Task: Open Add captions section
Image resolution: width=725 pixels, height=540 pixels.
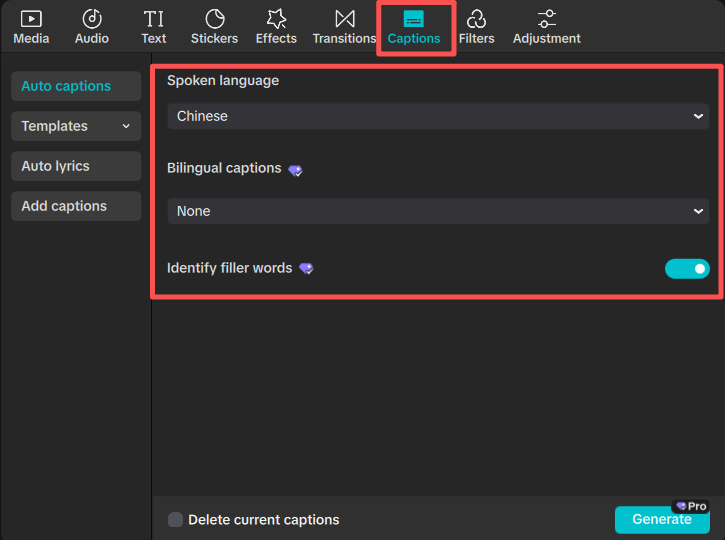Action: pyautogui.click(x=76, y=206)
